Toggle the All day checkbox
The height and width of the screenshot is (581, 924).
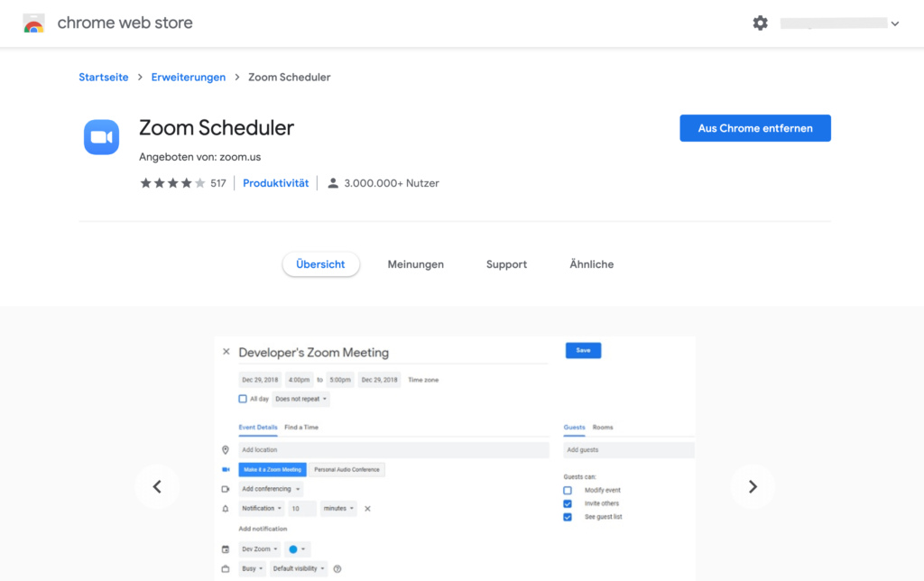243,399
